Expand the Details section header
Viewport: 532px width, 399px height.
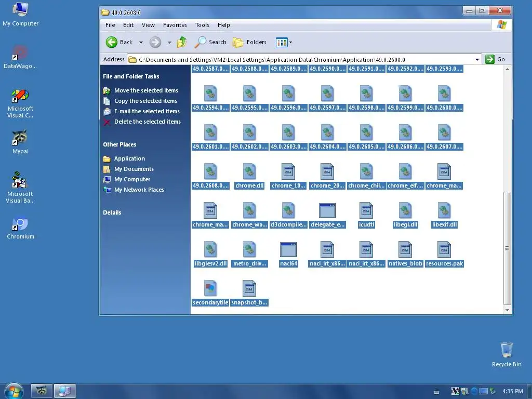coord(112,212)
